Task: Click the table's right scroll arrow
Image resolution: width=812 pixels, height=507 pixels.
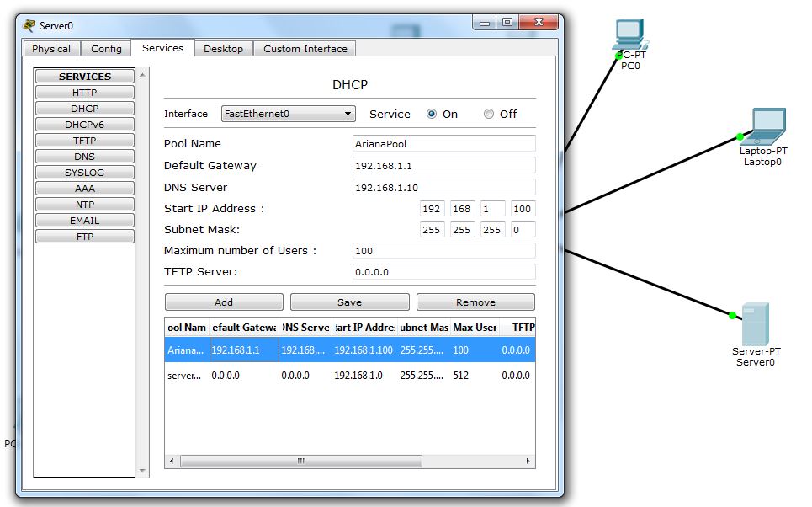Action: click(x=528, y=462)
